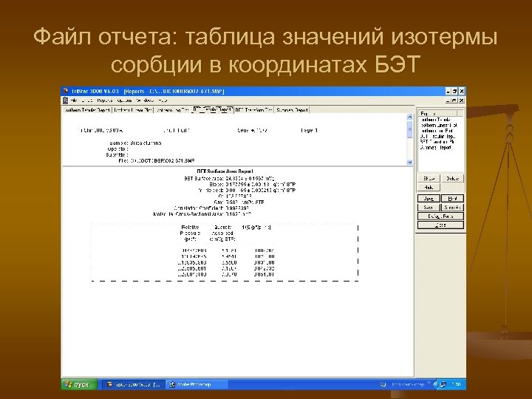Click the document icon in the menu bar
The width and height of the screenshot is (532, 399).
66,100
